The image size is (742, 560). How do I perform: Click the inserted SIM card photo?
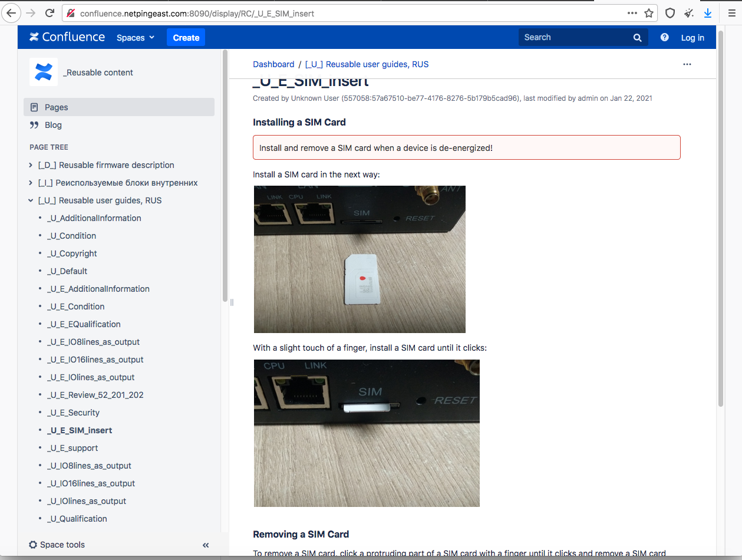[367, 433]
